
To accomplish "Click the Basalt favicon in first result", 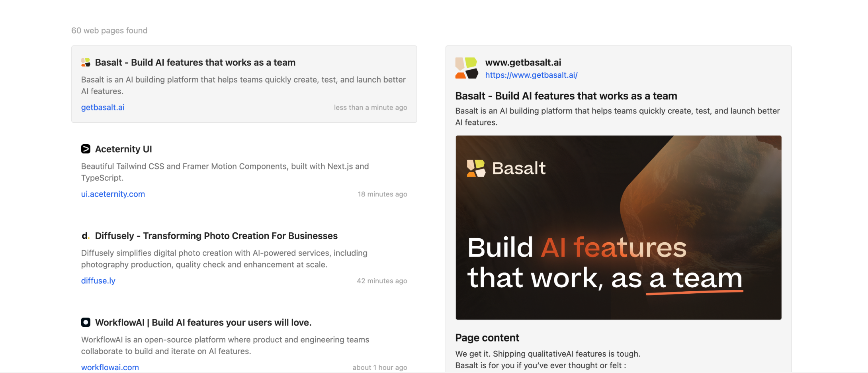I will pos(86,63).
